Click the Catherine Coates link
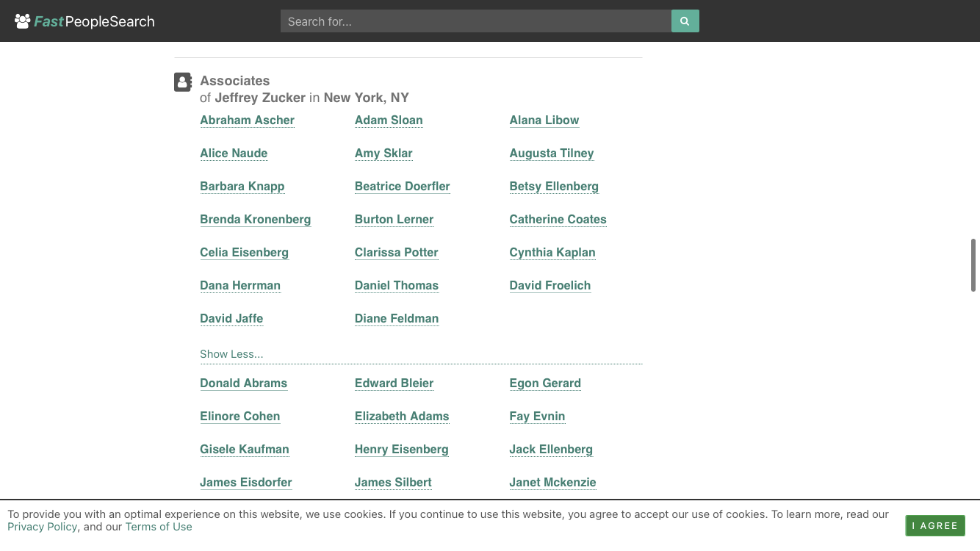980x551 pixels. pos(558,219)
